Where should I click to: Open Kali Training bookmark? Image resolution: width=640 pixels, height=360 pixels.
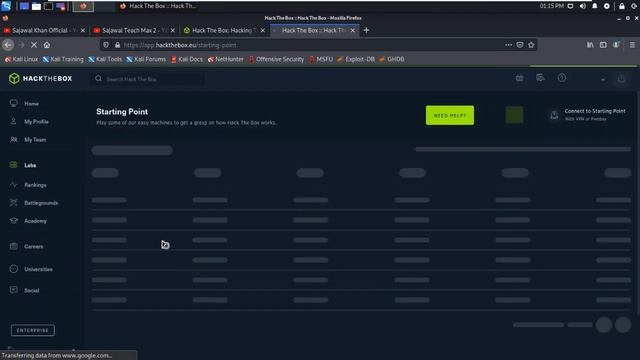63,59
